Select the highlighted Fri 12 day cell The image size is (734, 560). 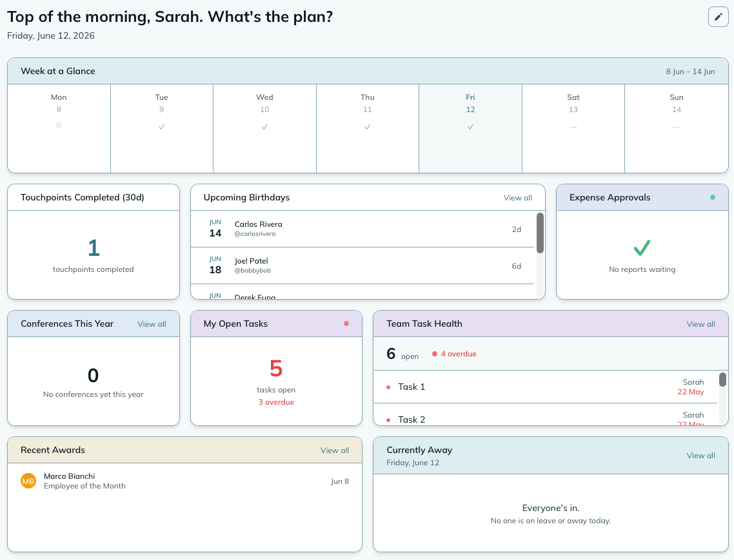pos(470,129)
